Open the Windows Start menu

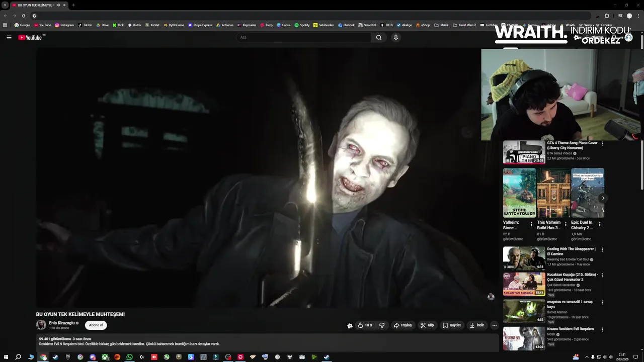coord(7,357)
